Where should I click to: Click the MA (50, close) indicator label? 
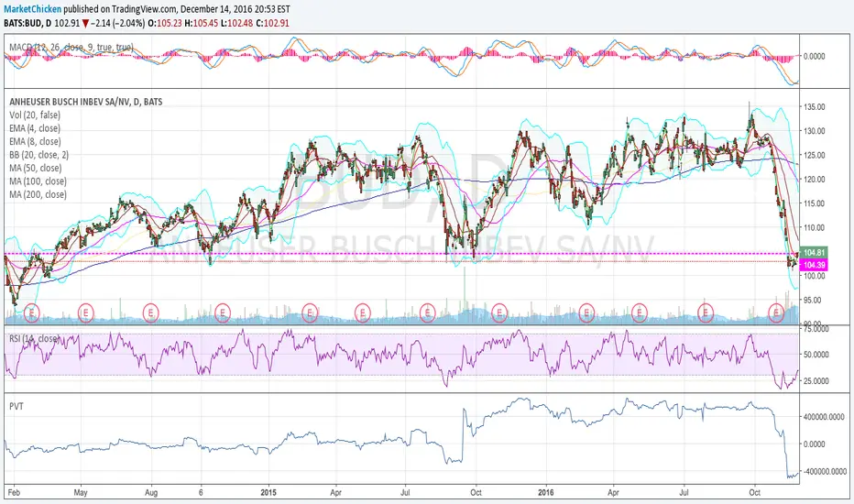[x=36, y=168]
